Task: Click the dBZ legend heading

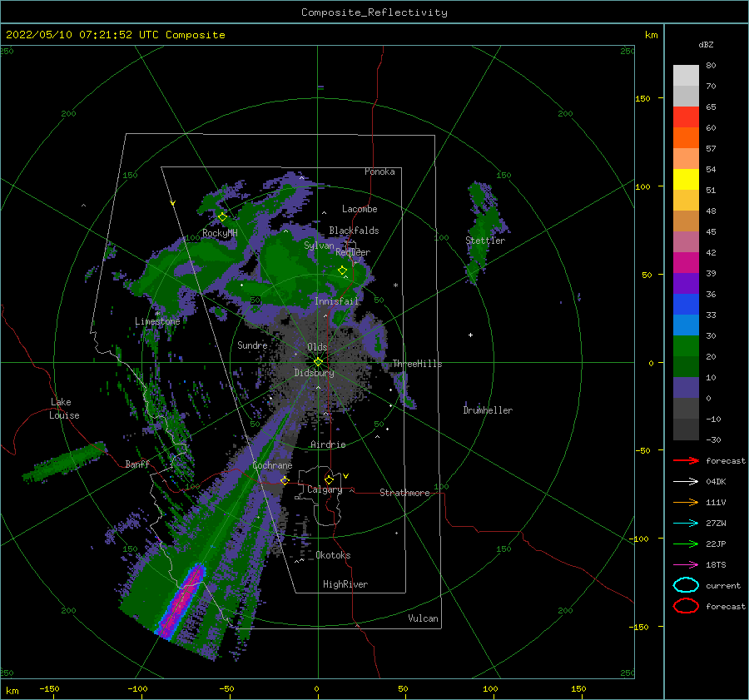Action: (x=706, y=44)
